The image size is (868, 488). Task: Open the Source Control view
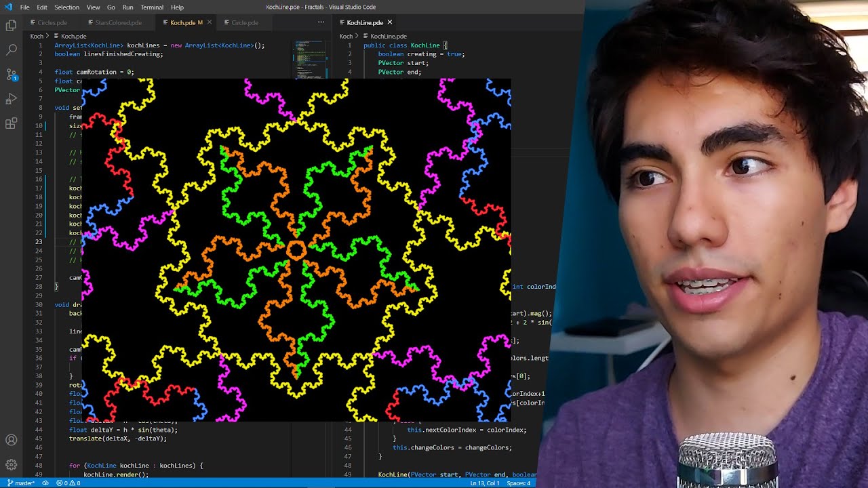click(11, 75)
